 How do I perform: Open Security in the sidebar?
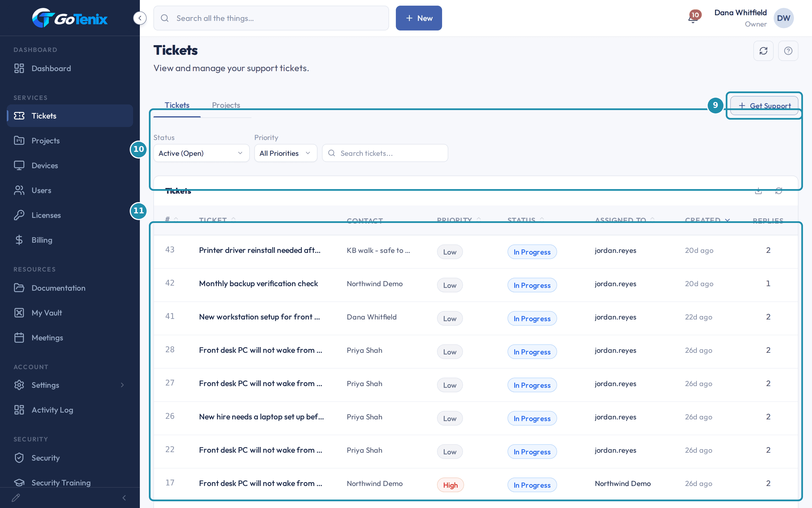70,458
